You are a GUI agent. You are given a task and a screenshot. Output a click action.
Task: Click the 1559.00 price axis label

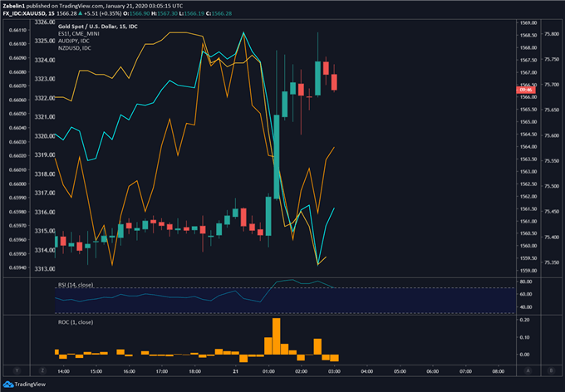[528, 271]
